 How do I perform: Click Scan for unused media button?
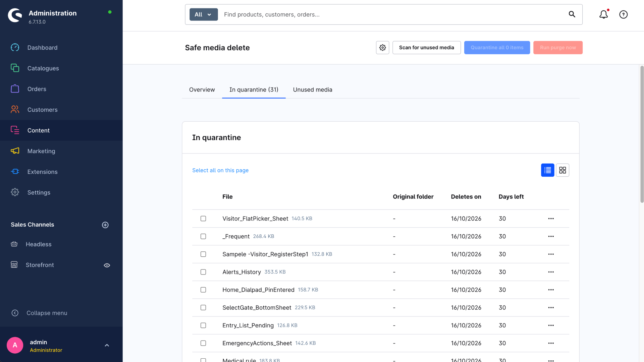click(x=426, y=48)
